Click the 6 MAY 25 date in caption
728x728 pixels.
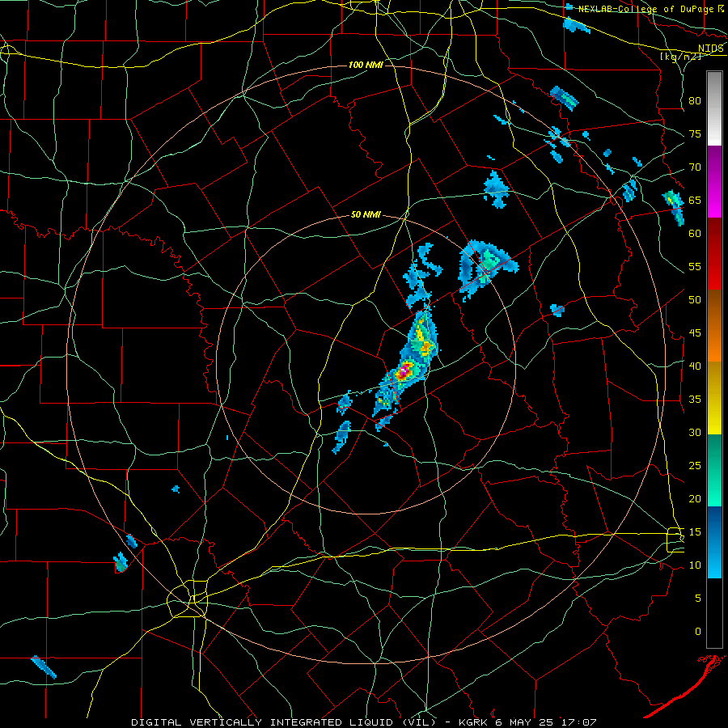click(524, 722)
